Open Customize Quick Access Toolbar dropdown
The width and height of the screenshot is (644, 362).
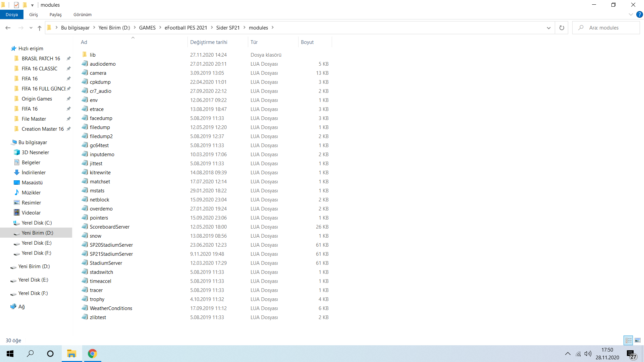coord(32,5)
